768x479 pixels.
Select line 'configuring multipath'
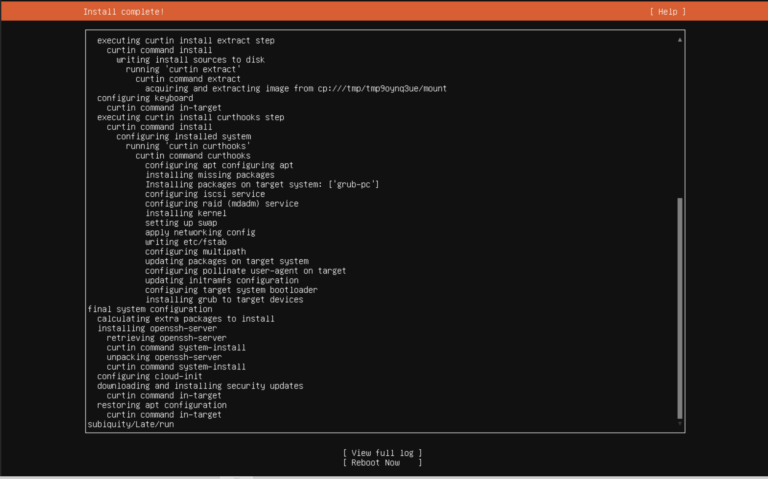(x=195, y=252)
